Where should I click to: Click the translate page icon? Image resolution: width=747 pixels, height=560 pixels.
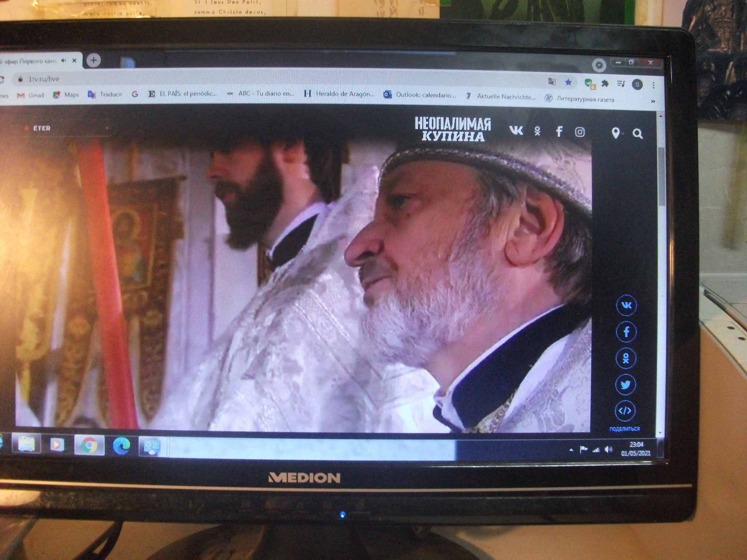(552, 82)
